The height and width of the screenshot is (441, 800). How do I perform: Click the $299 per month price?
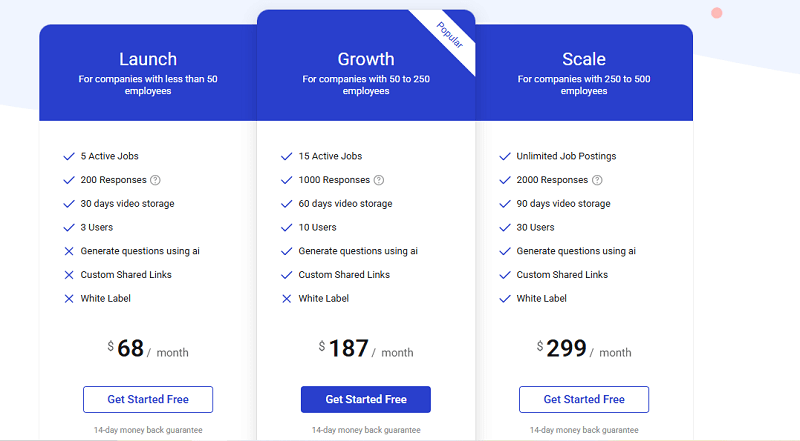pos(583,349)
